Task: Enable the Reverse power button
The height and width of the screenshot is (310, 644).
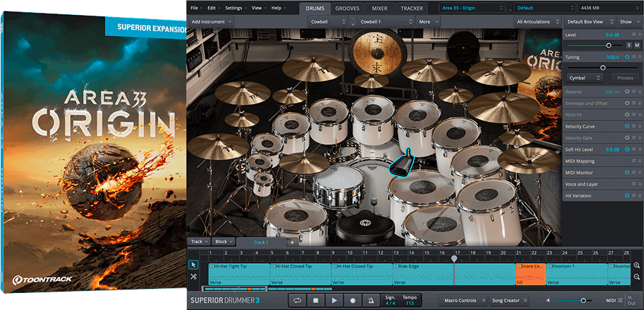Action: tap(627, 92)
